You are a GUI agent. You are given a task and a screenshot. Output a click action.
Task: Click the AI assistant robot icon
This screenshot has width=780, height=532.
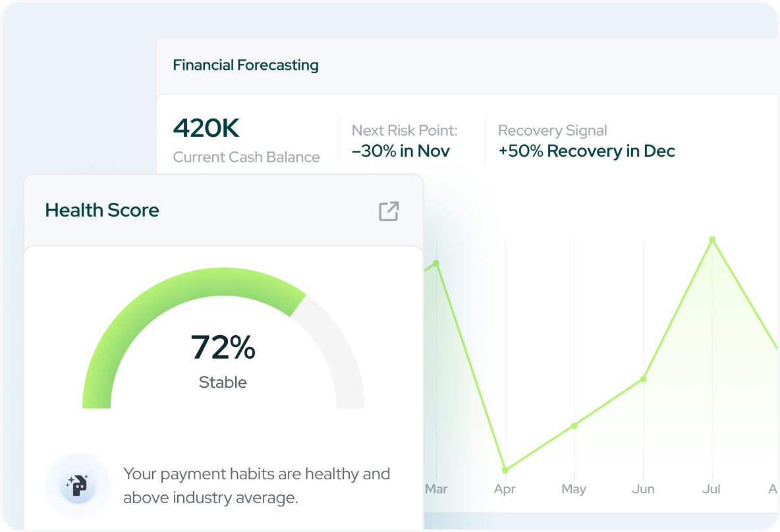pyautogui.click(x=77, y=484)
